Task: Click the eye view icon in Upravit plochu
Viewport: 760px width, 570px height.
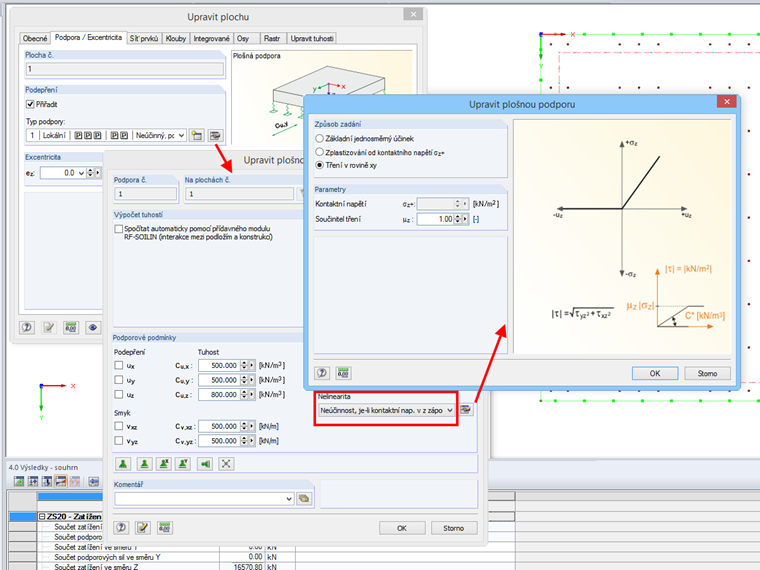Action: [x=93, y=327]
